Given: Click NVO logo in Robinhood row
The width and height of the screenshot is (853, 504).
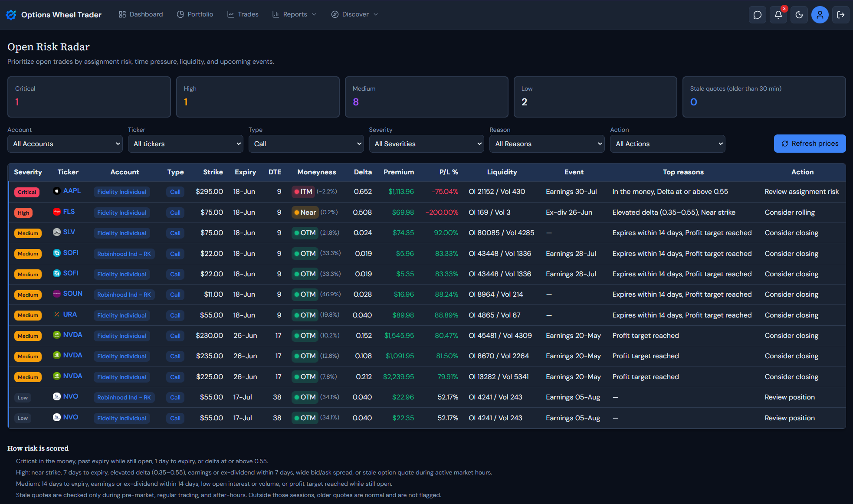Looking at the screenshot, I should (57, 396).
